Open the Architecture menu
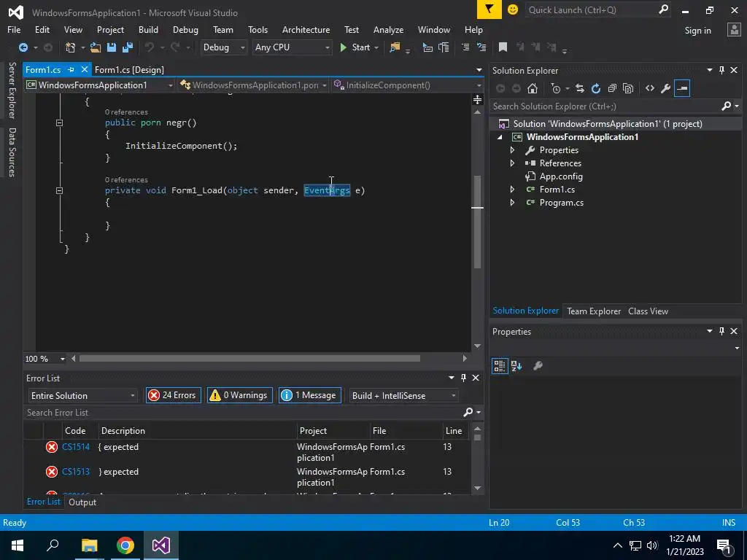This screenshot has width=747, height=560. pos(306,29)
